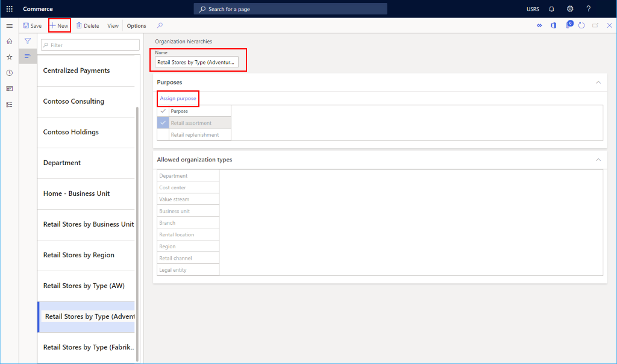Open Recent clock icon in sidebar
Viewport: 617px width, 364px height.
pyautogui.click(x=10, y=73)
